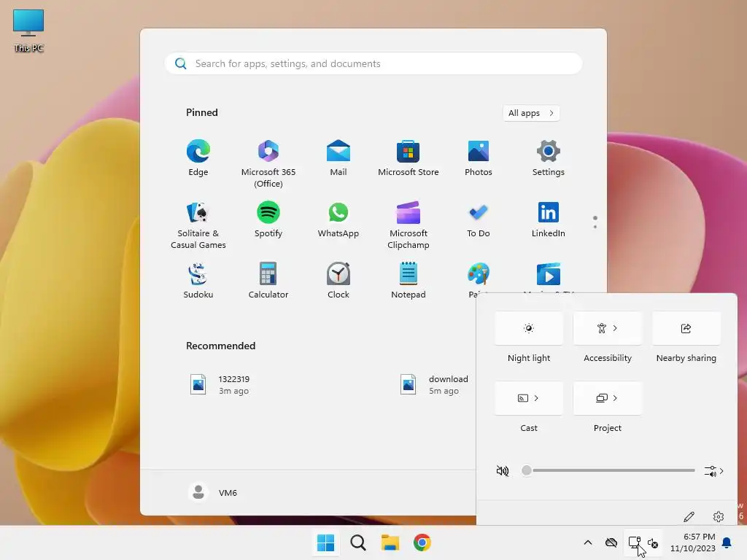Launch Google Chrome from the taskbar
The height and width of the screenshot is (560, 747).
pyautogui.click(x=422, y=542)
